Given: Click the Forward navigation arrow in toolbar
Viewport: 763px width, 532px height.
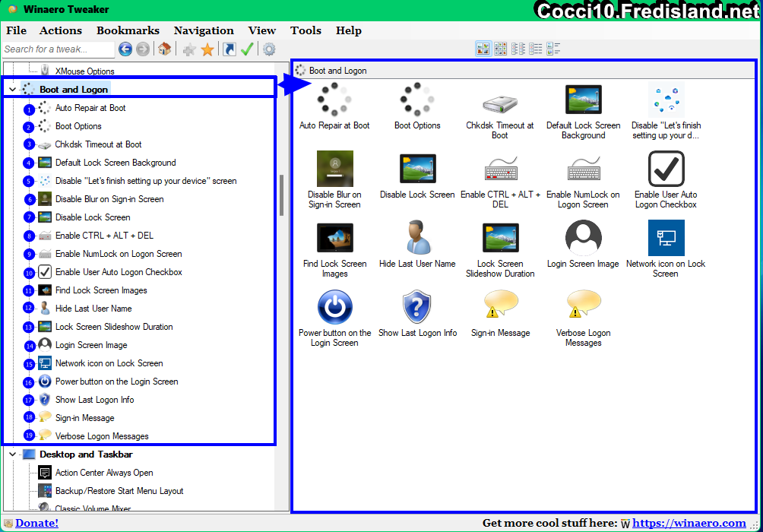Looking at the screenshot, I should pos(143,49).
